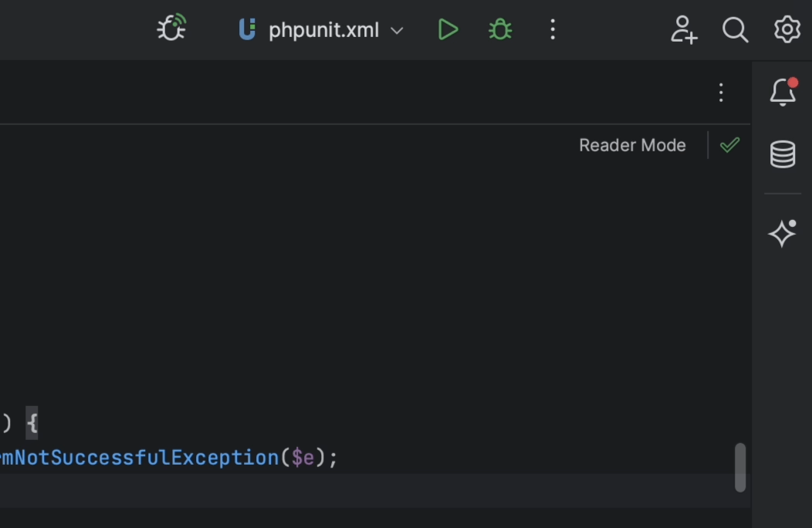The image size is (812, 528).
Task: Place caret at highlighted opening brace
Action: [32, 423]
